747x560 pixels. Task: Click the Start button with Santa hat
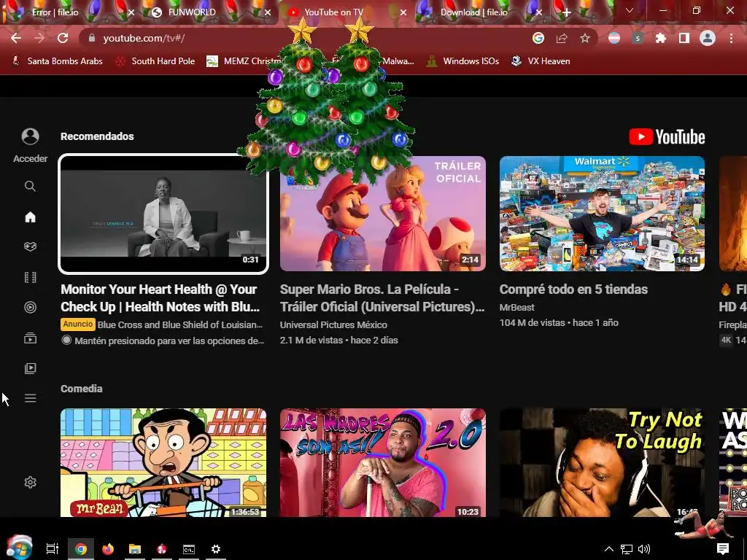pos(19,547)
